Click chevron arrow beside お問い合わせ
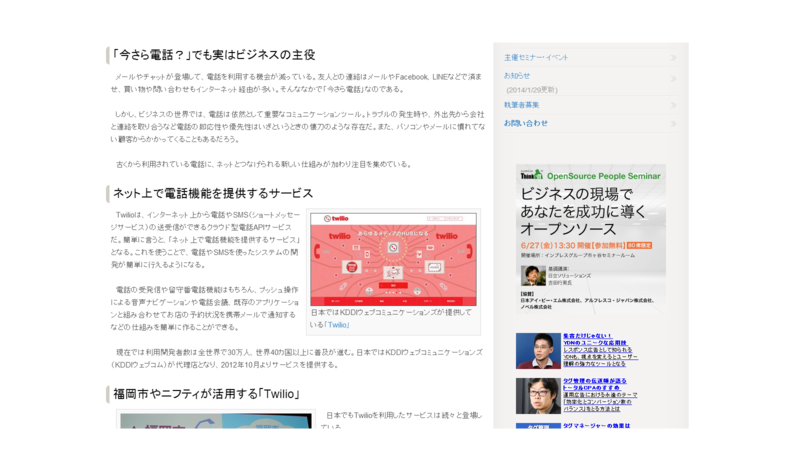 (673, 123)
